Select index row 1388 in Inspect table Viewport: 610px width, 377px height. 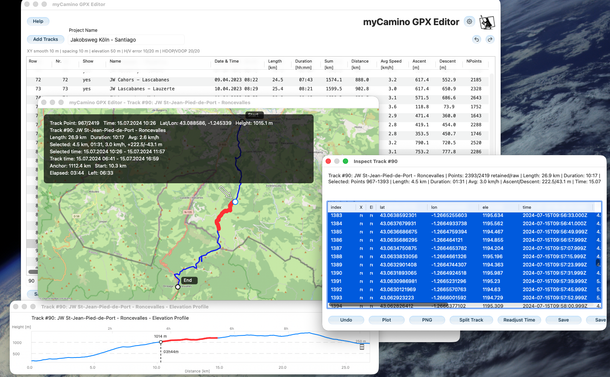(464, 257)
